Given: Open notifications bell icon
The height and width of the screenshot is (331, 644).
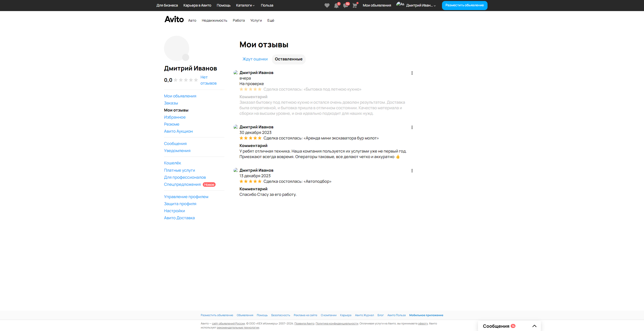Looking at the screenshot, I should point(336,6).
